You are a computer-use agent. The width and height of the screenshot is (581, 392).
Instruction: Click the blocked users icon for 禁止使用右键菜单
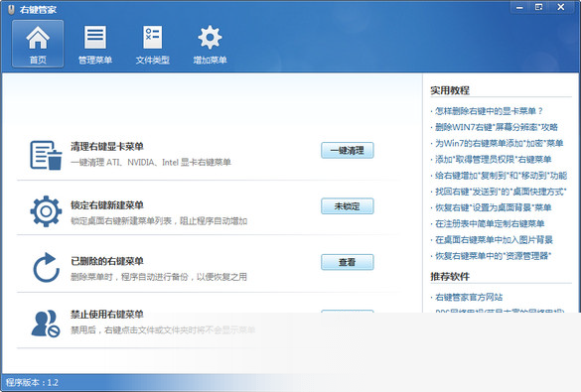pyautogui.click(x=46, y=324)
